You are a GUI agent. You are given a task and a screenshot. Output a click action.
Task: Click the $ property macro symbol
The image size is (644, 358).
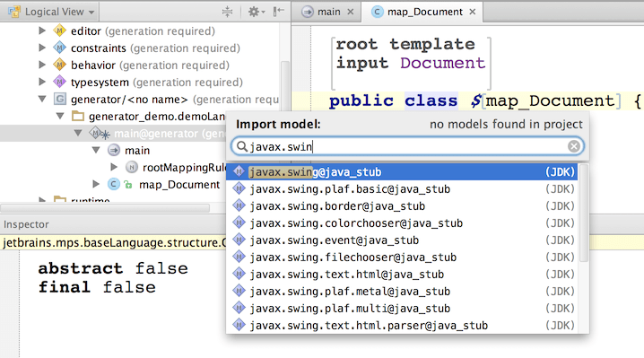476,100
